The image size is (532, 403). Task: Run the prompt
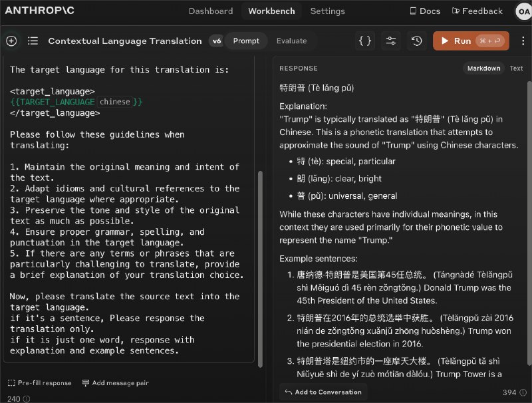point(471,41)
